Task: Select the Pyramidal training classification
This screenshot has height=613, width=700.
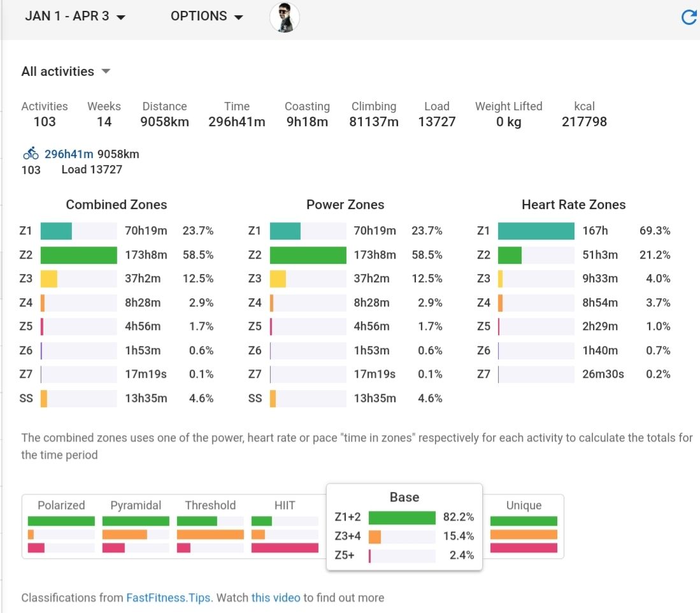Action: pos(136,527)
